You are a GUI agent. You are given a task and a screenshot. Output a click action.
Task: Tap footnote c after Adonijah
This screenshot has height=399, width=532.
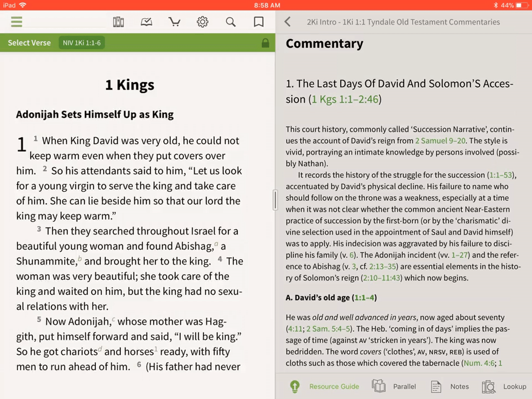click(x=114, y=319)
